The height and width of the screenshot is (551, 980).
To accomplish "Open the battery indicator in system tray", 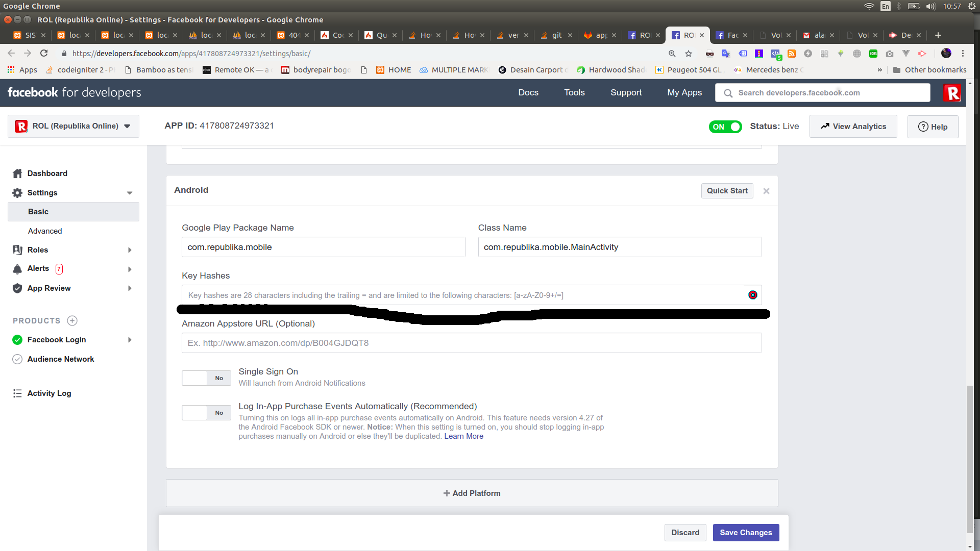I will point(914,6).
